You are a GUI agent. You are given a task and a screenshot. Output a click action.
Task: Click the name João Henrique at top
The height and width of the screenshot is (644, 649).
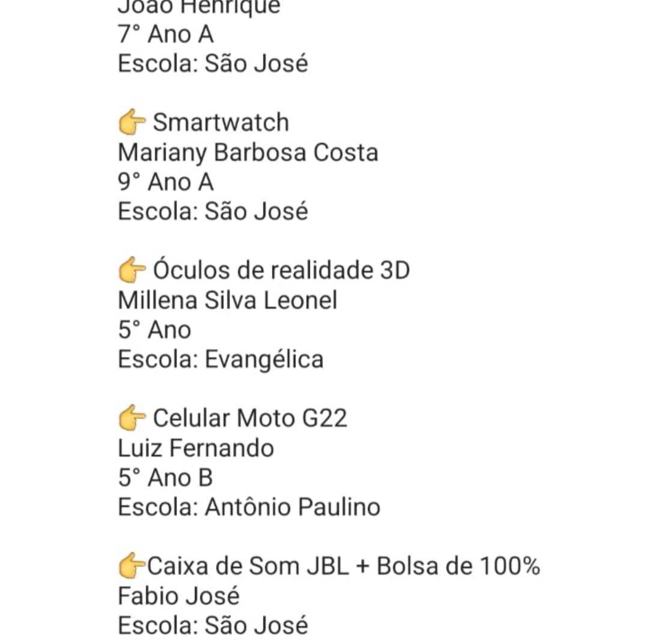[x=199, y=7]
